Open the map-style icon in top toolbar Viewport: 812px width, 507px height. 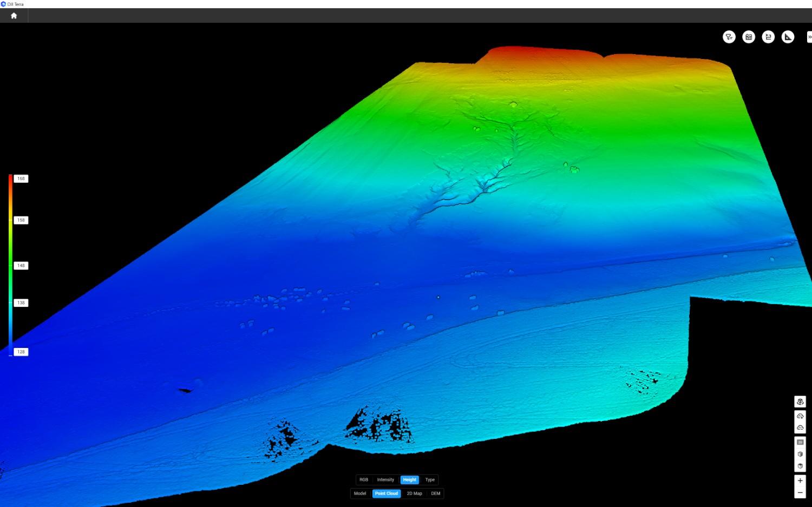pos(749,37)
